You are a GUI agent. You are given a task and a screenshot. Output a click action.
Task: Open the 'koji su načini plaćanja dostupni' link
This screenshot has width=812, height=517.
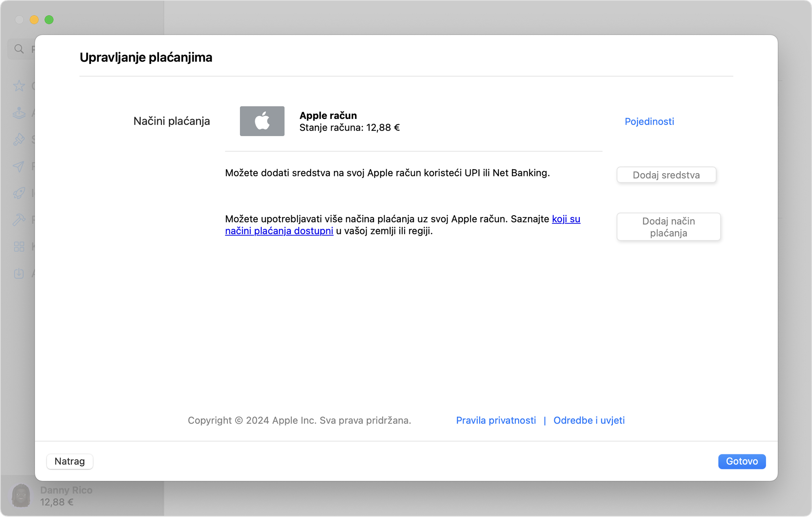tap(403, 225)
